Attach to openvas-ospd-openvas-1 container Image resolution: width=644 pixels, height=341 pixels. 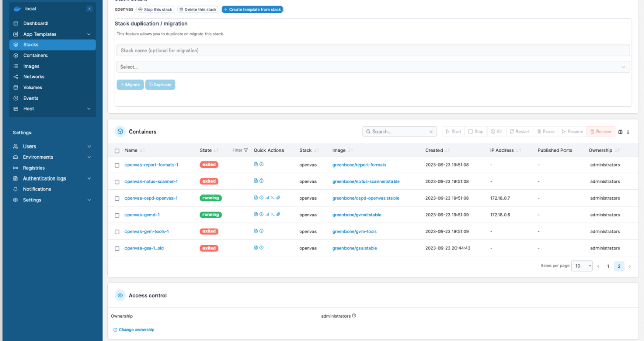click(278, 198)
